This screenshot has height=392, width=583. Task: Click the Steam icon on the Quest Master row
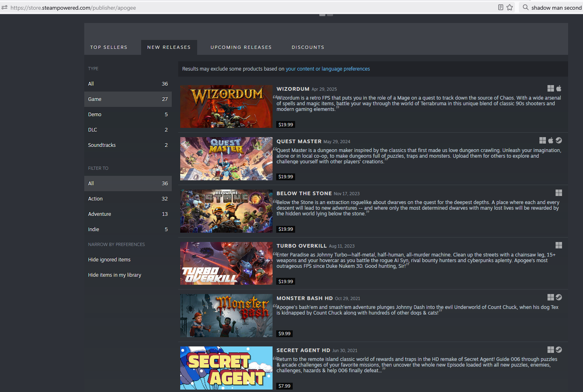[559, 140]
